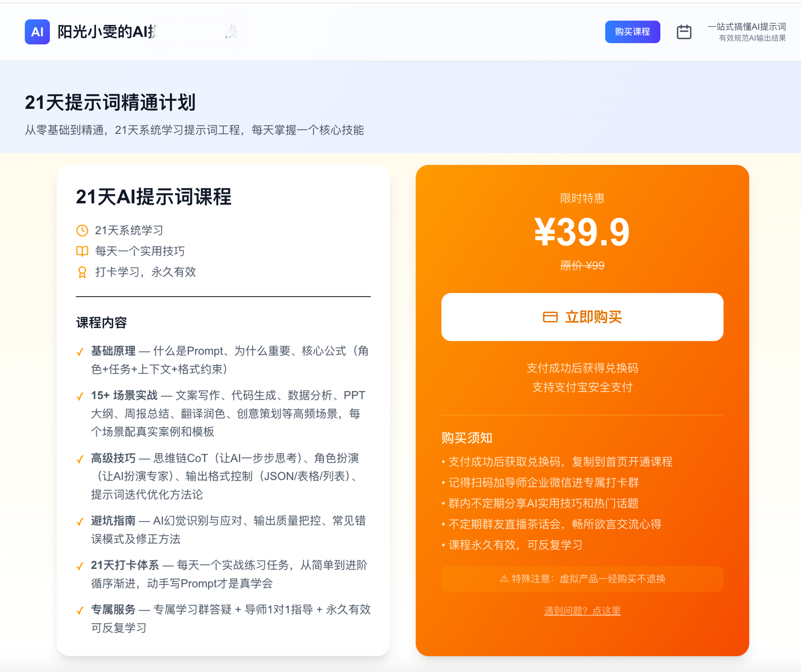Click the 每天一个实用技巧 text

click(x=140, y=251)
